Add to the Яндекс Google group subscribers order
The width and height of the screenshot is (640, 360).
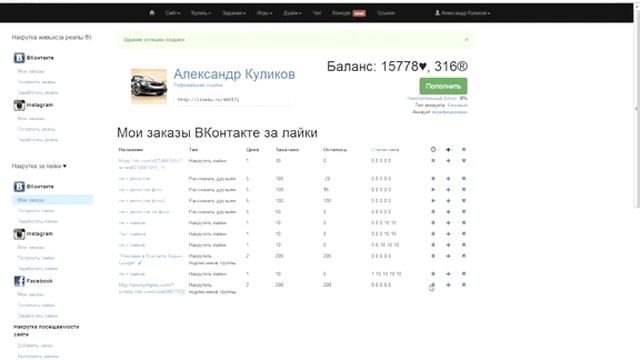pos(448,256)
